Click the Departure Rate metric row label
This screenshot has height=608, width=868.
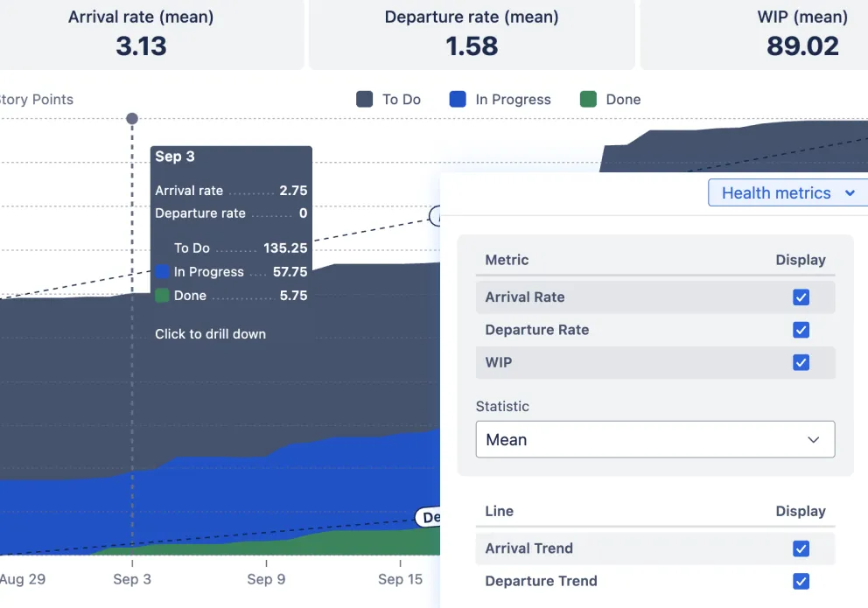tap(537, 330)
